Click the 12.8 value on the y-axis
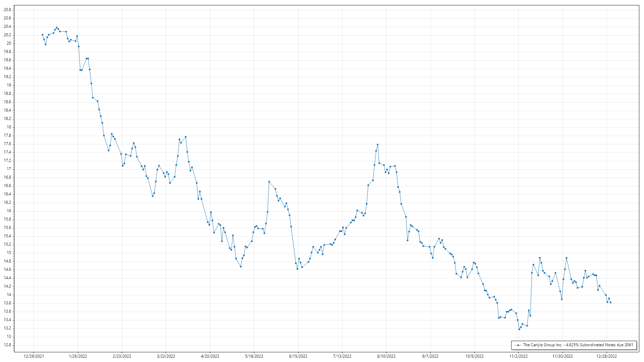The width and height of the screenshot is (644, 362). [x=7, y=345]
